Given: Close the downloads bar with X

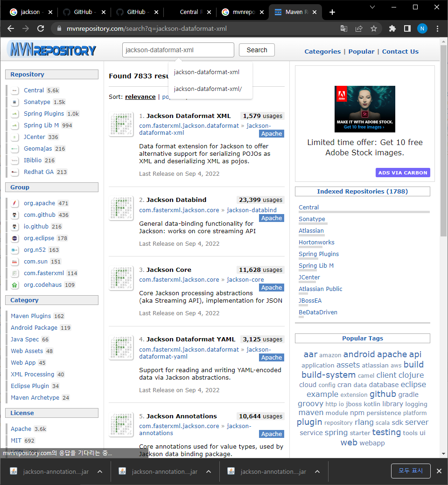Looking at the screenshot, I should [x=439, y=471].
